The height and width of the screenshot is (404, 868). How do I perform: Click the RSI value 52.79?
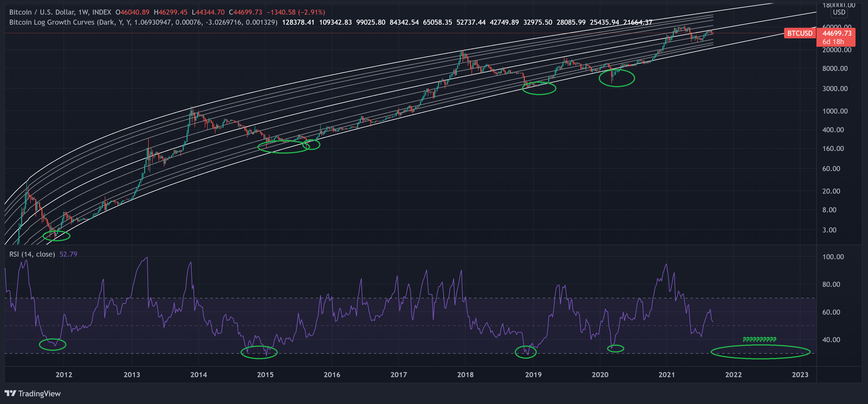point(68,254)
